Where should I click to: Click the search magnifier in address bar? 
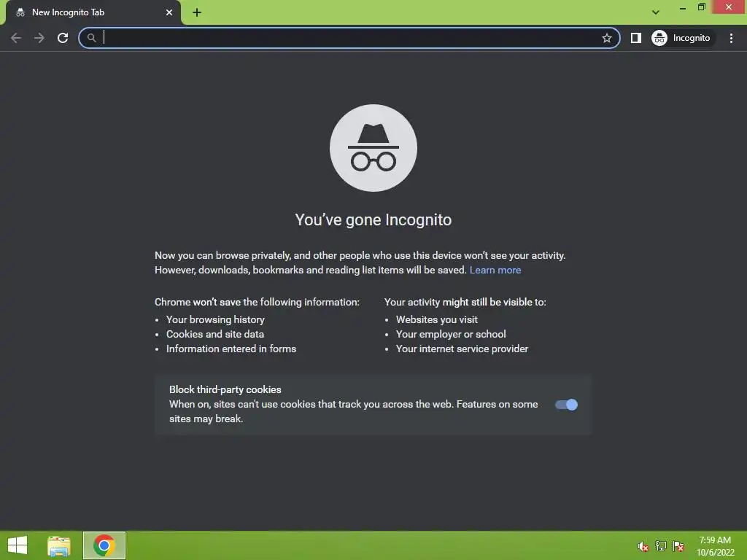click(91, 38)
